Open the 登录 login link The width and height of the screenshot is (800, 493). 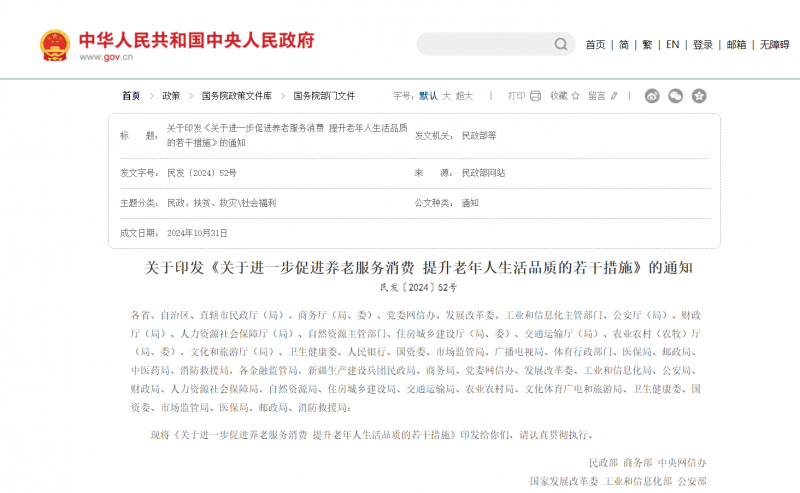coord(703,45)
